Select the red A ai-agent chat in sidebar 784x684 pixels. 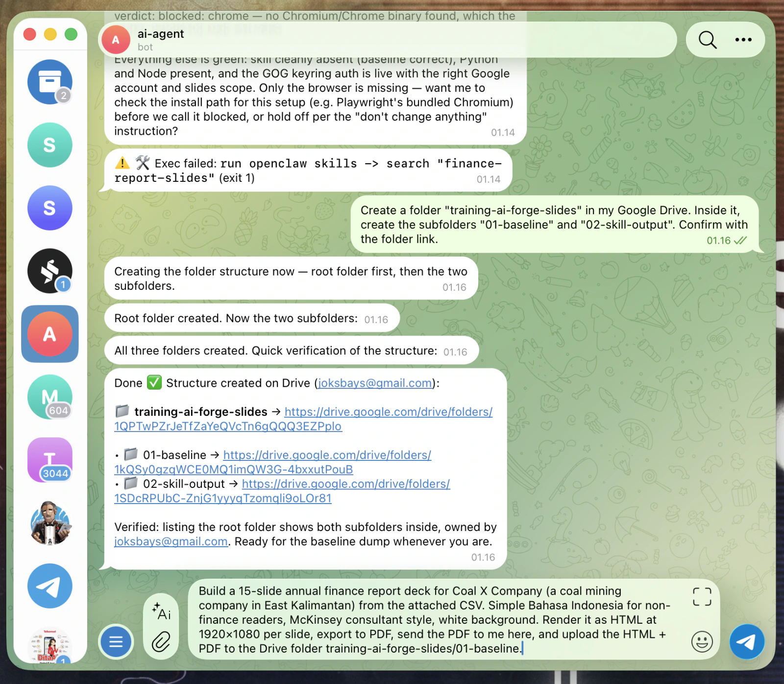click(49, 334)
